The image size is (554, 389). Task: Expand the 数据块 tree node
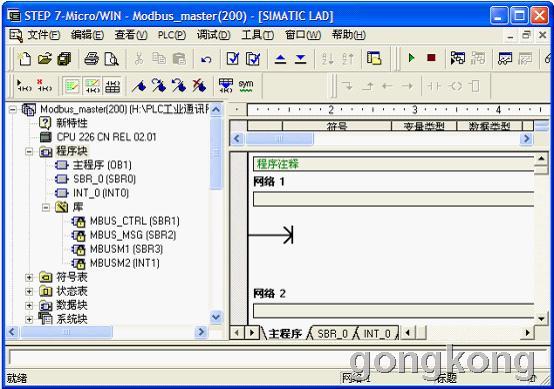coord(29,306)
